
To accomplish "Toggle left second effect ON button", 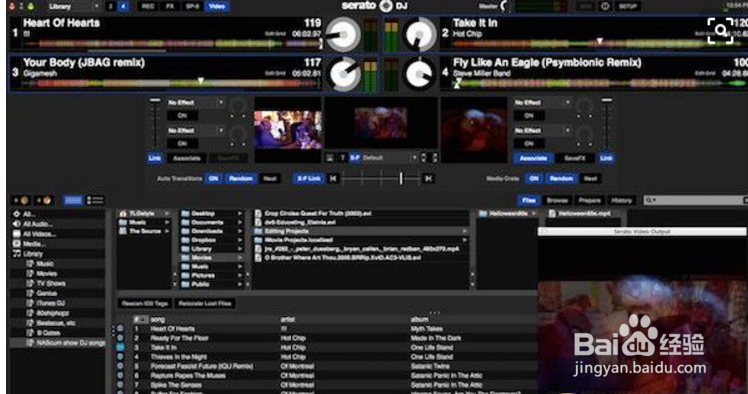I will [182, 143].
